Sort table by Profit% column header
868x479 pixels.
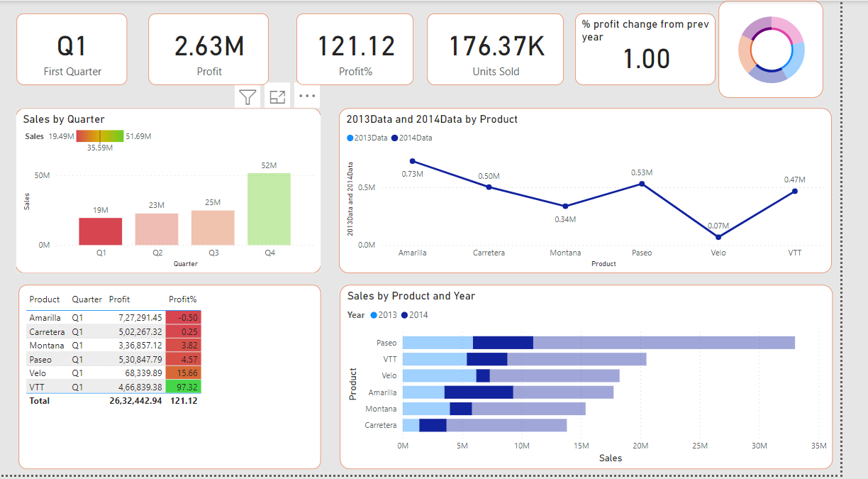pos(182,299)
